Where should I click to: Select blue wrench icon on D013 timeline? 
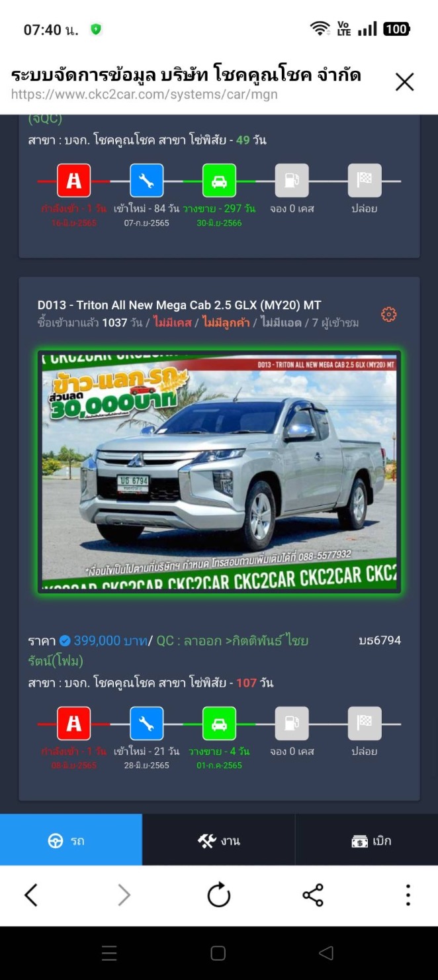point(146,724)
